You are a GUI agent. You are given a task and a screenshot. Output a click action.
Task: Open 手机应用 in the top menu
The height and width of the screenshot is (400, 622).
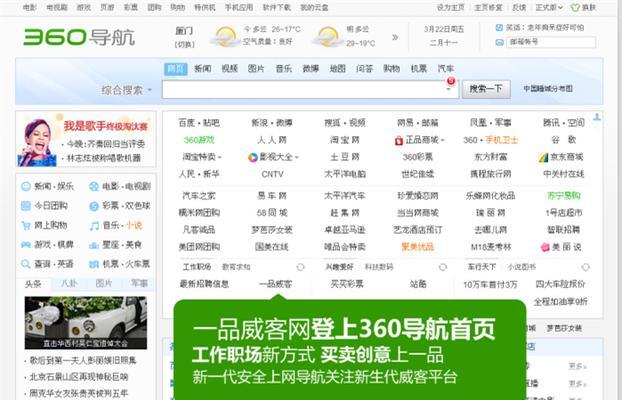pos(239,8)
